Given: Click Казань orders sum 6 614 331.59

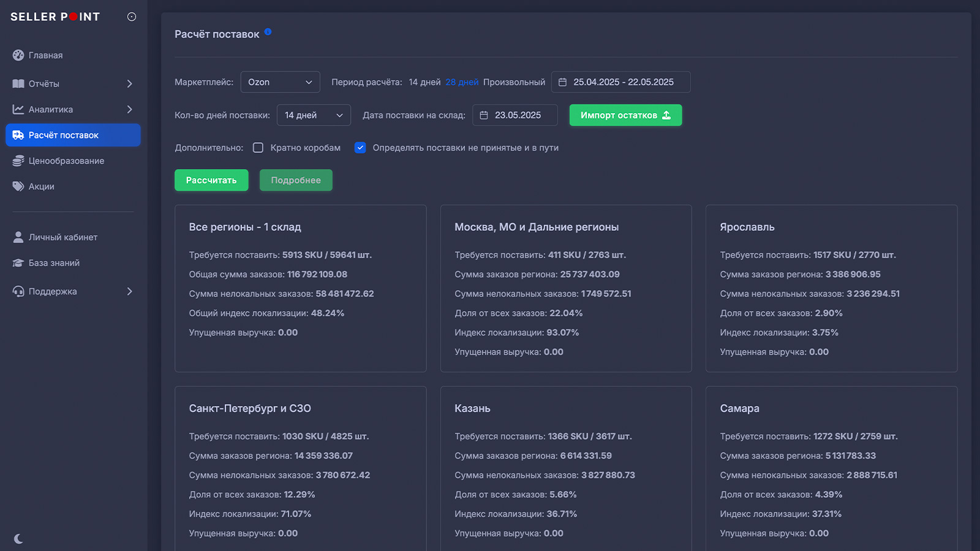Looking at the screenshot, I should coord(586,455).
